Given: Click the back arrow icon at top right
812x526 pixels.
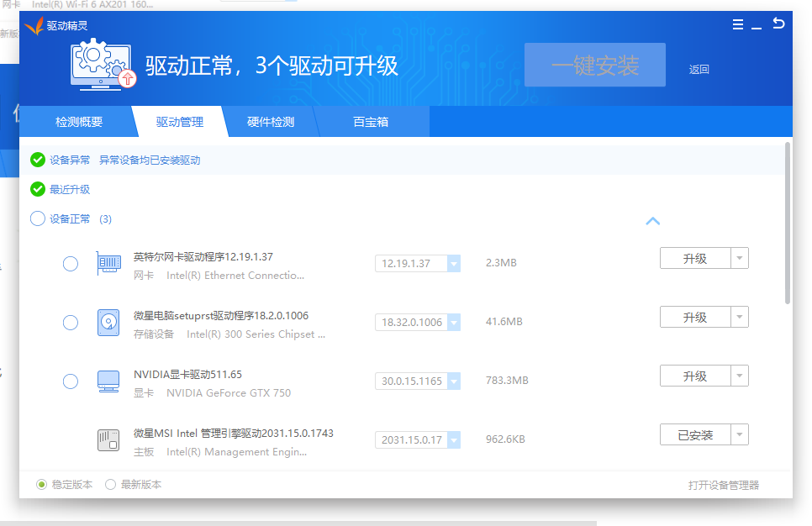Looking at the screenshot, I should tap(778, 24).
